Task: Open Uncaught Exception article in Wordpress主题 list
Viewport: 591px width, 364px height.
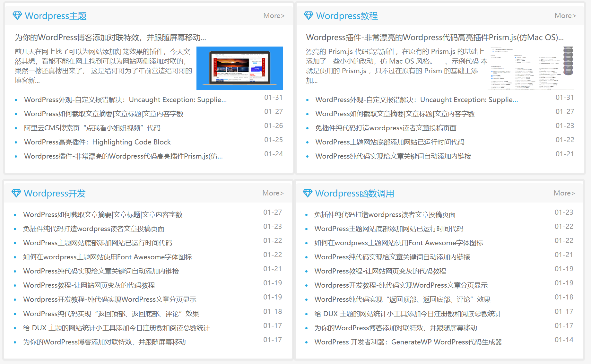Action: 126,100
